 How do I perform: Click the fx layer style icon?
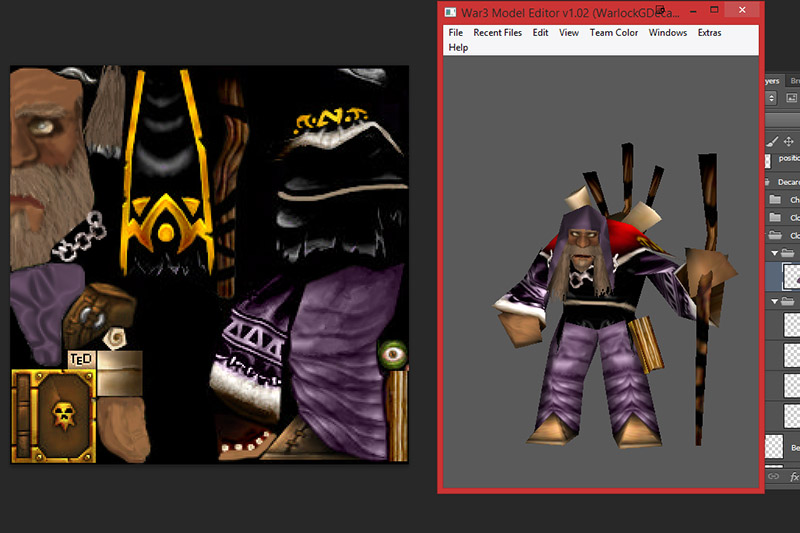794,477
